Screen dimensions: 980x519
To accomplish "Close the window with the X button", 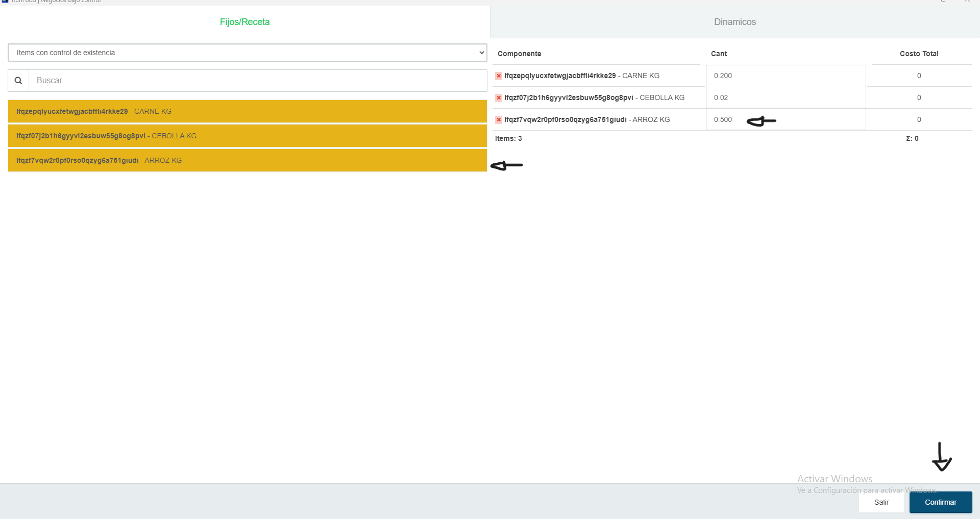I will 967,2.
